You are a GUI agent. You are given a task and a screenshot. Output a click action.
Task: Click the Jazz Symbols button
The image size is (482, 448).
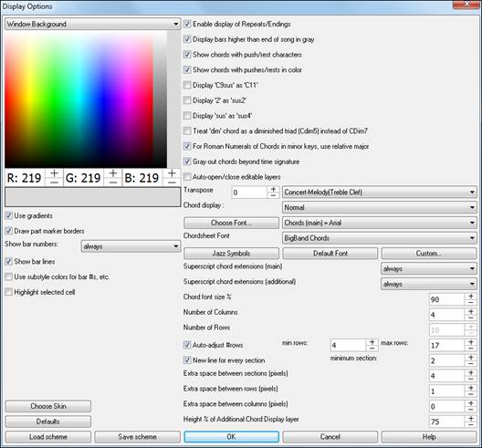click(231, 254)
